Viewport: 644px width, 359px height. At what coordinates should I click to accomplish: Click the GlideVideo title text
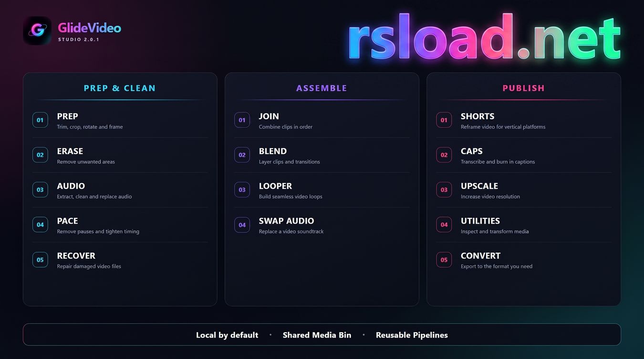click(x=90, y=28)
